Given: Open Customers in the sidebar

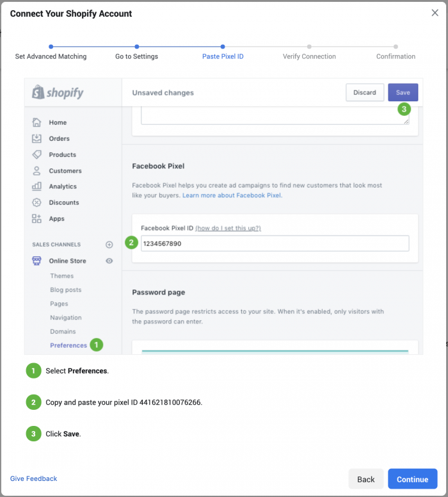Looking at the screenshot, I should [x=65, y=171].
